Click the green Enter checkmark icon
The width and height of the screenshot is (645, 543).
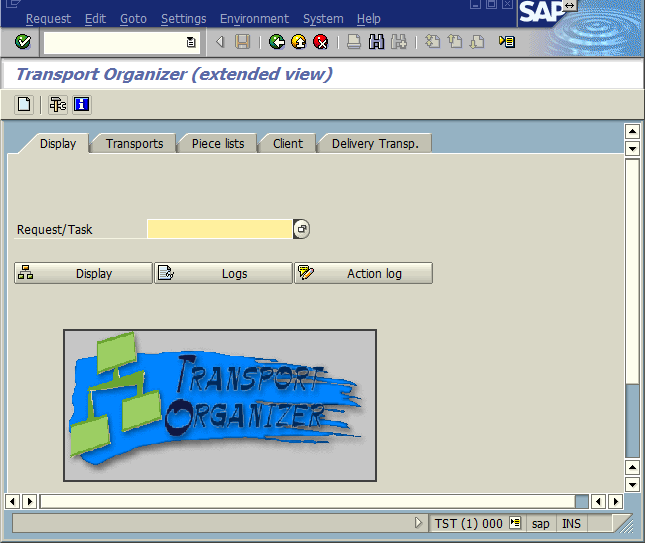pyautogui.click(x=23, y=42)
